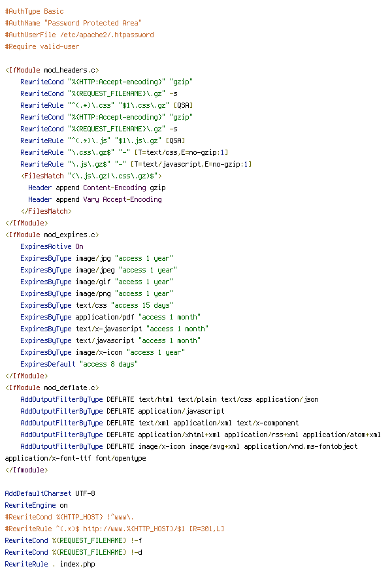Screen dimensions: 392x575
Task: Click the DEFLATE application/javascript line
Action: 122,411
